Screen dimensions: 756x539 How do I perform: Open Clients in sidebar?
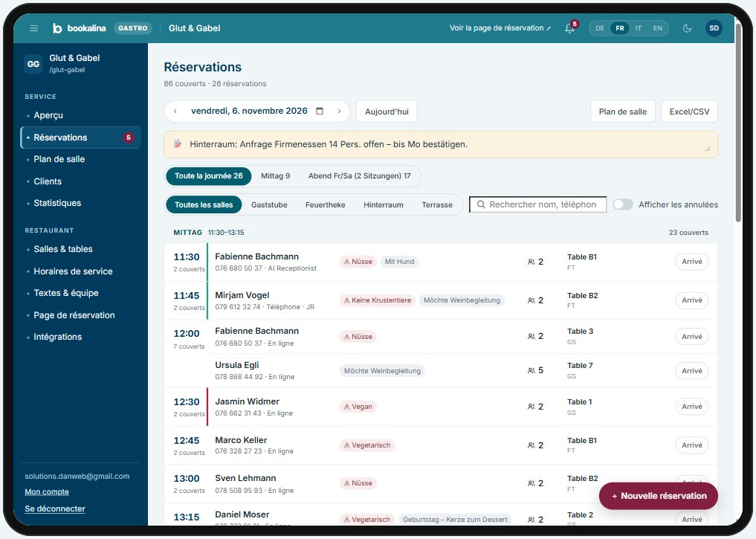[80, 181]
